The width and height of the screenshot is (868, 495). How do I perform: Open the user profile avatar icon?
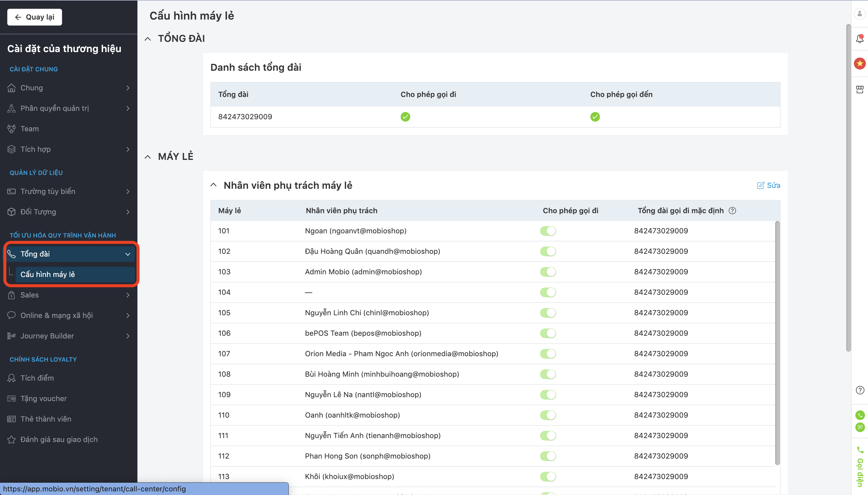pyautogui.click(x=860, y=14)
